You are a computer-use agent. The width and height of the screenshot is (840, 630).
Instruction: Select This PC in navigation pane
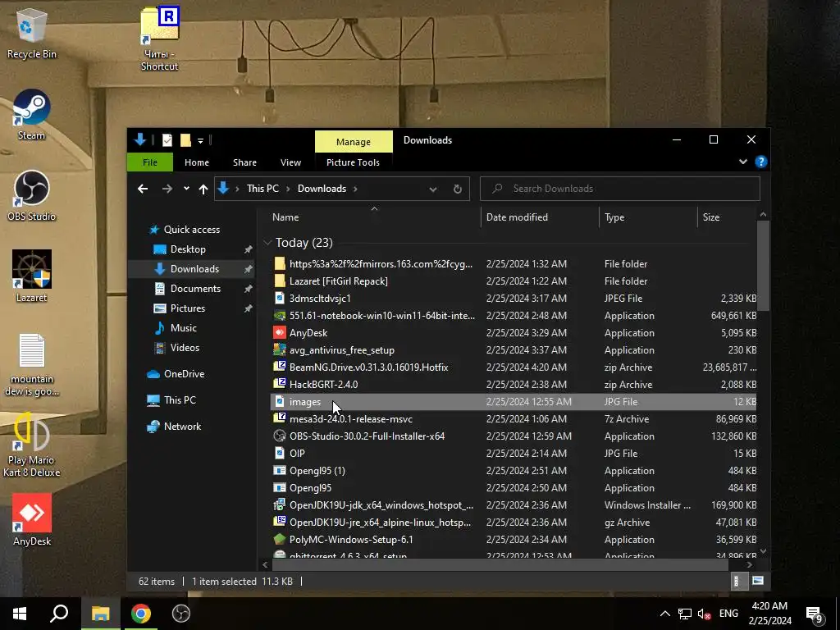(x=180, y=400)
